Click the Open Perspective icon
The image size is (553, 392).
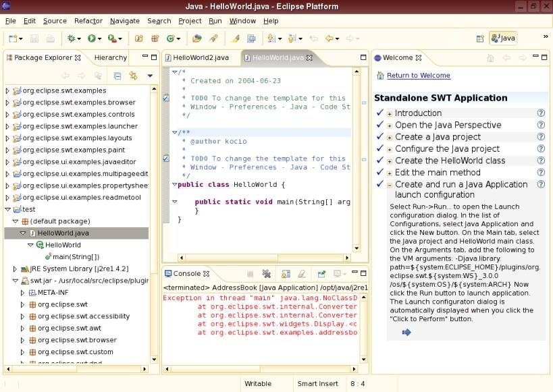click(480, 38)
